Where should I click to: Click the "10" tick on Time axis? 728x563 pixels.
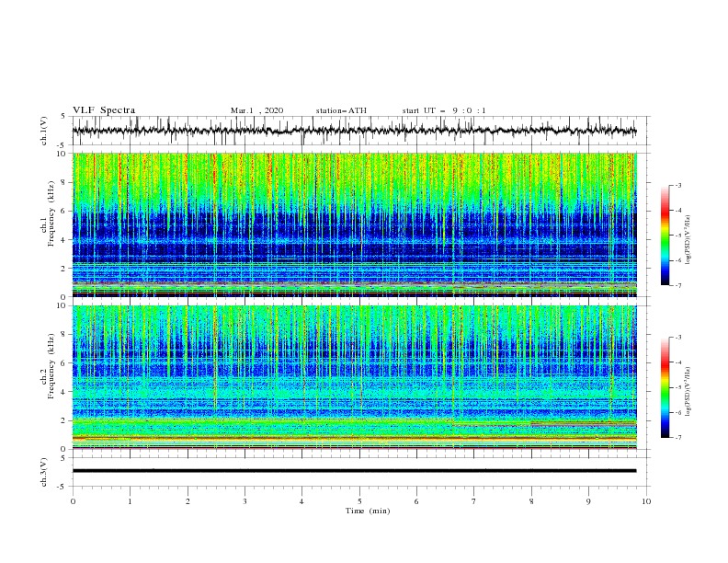click(x=646, y=501)
